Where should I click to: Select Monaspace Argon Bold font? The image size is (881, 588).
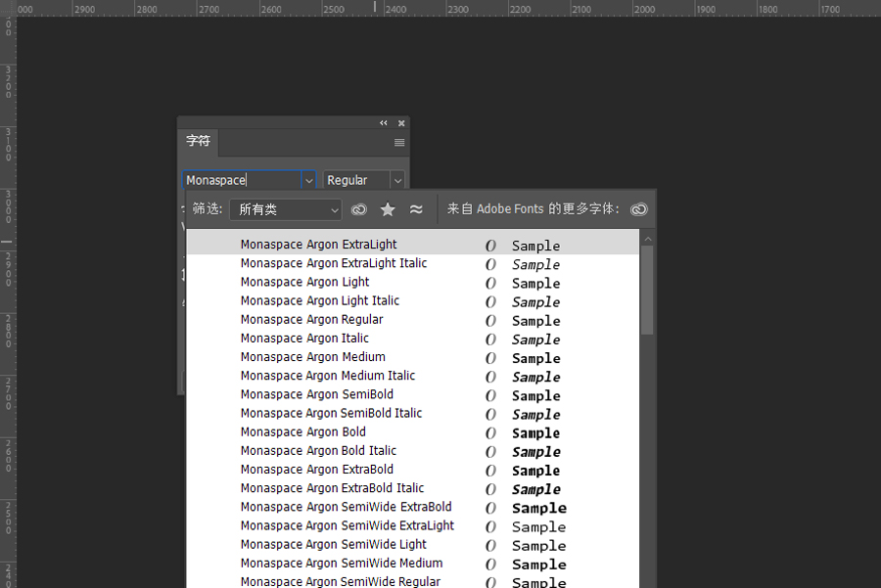413,431
